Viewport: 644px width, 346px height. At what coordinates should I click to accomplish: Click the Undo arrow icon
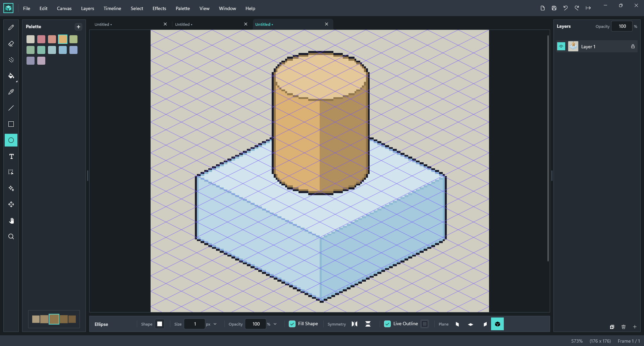(566, 8)
